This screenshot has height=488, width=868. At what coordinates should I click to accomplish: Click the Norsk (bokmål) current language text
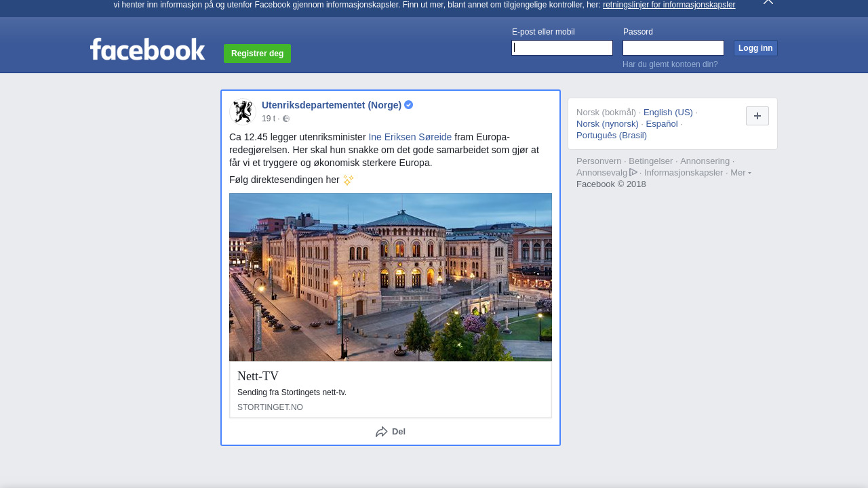606,112
